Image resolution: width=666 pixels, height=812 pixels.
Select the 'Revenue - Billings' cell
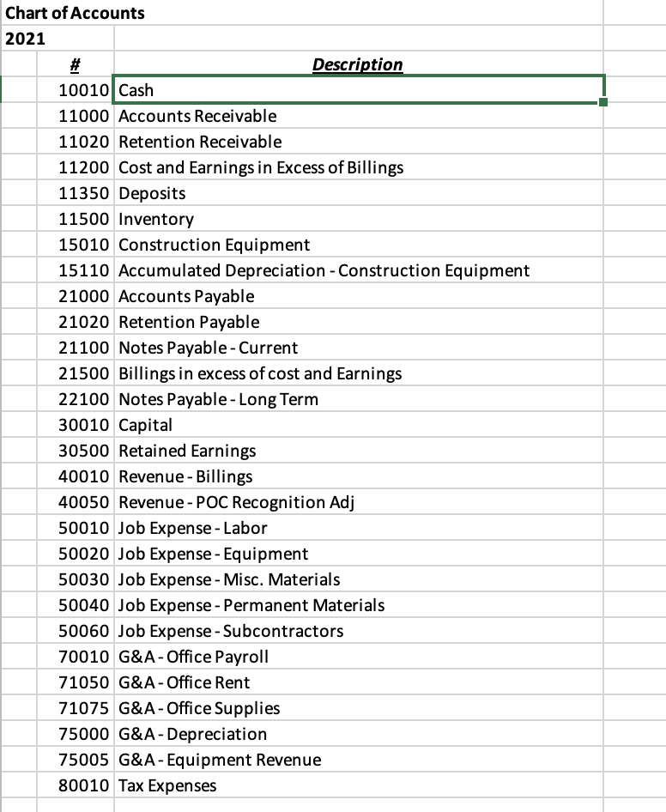click(x=359, y=476)
